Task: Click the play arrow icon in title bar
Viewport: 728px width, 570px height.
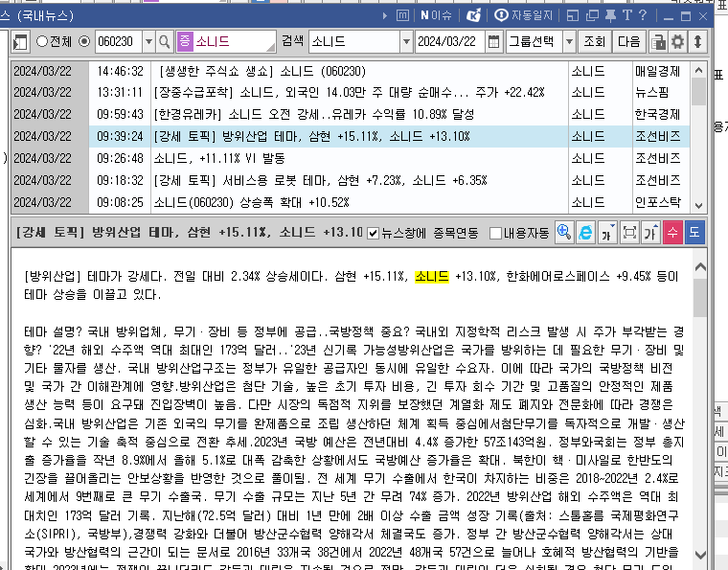Action: point(385,15)
